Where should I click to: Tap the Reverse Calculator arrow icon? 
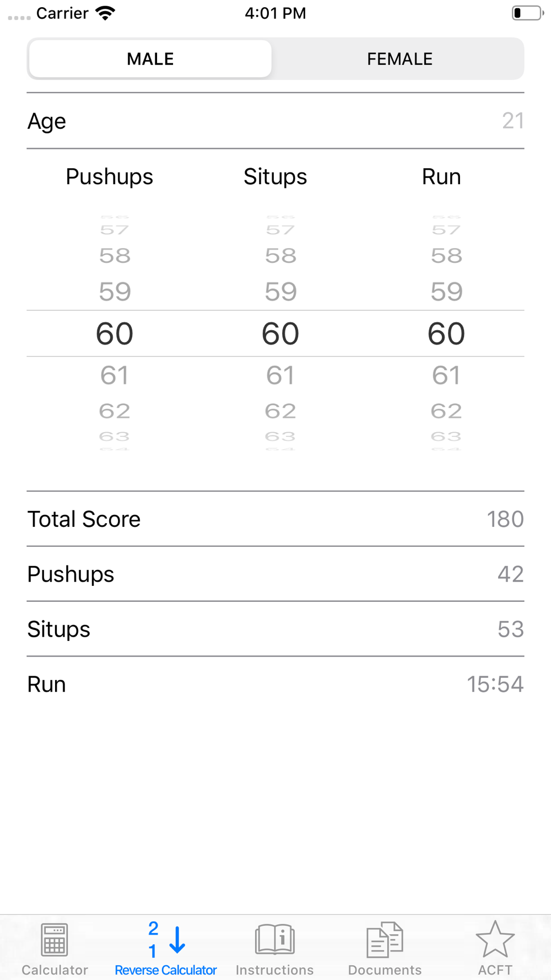click(x=166, y=940)
